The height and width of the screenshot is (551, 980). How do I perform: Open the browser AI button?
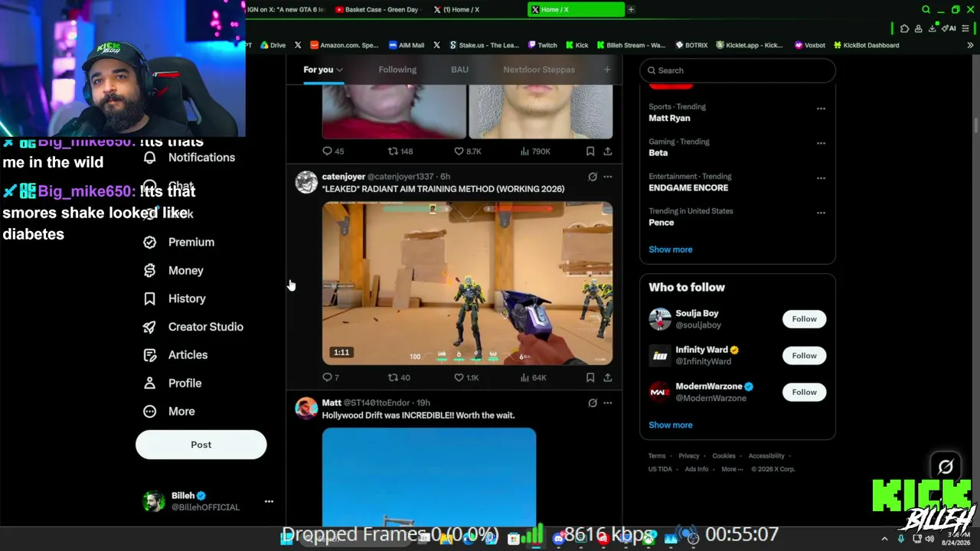pyautogui.click(x=949, y=28)
